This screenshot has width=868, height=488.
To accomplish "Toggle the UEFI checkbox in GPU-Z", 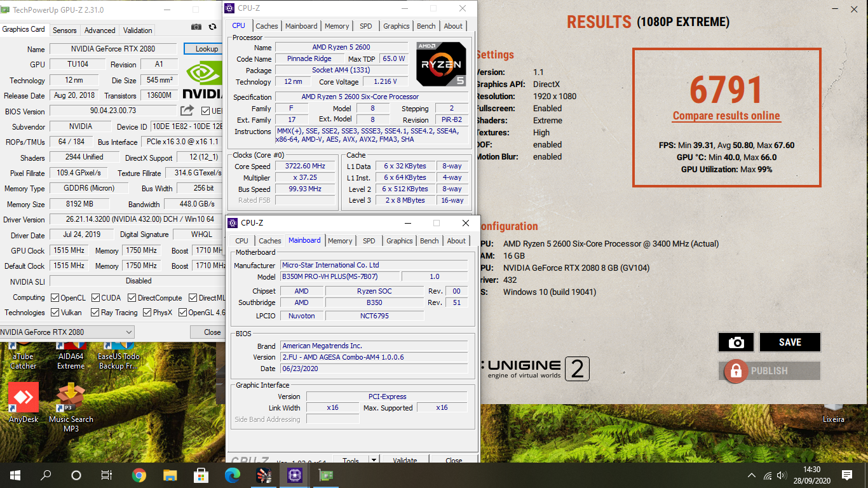I will (x=205, y=111).
